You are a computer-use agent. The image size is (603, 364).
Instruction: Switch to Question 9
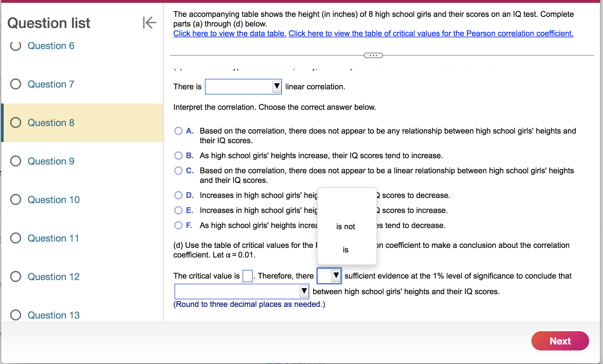[x=51, y=161]
